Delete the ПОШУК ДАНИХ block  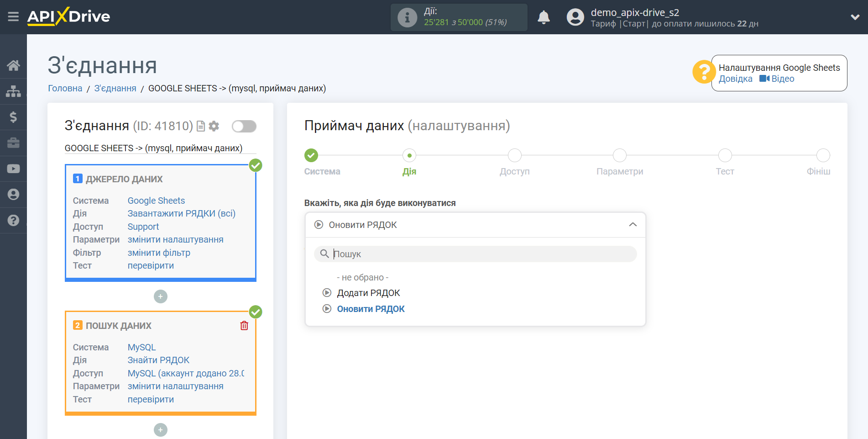(244, 325)
